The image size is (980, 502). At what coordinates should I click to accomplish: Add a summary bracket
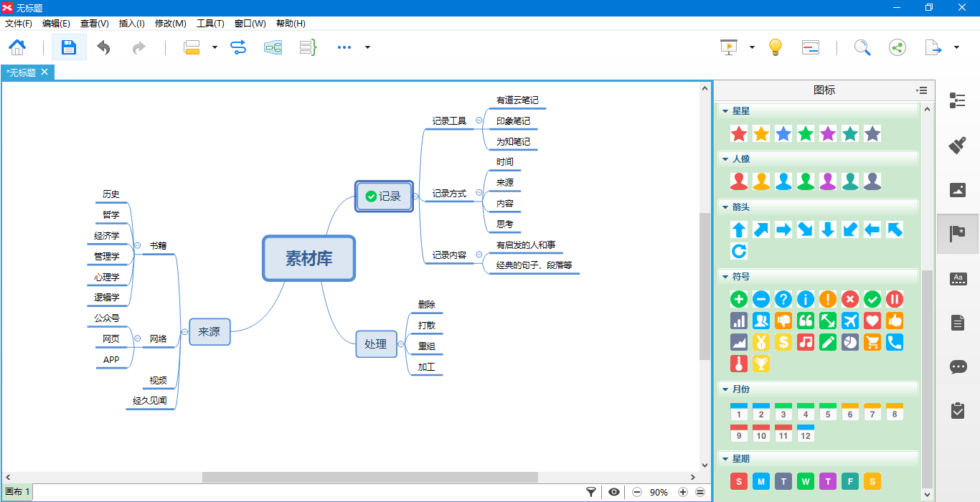(x=308, y=47)
